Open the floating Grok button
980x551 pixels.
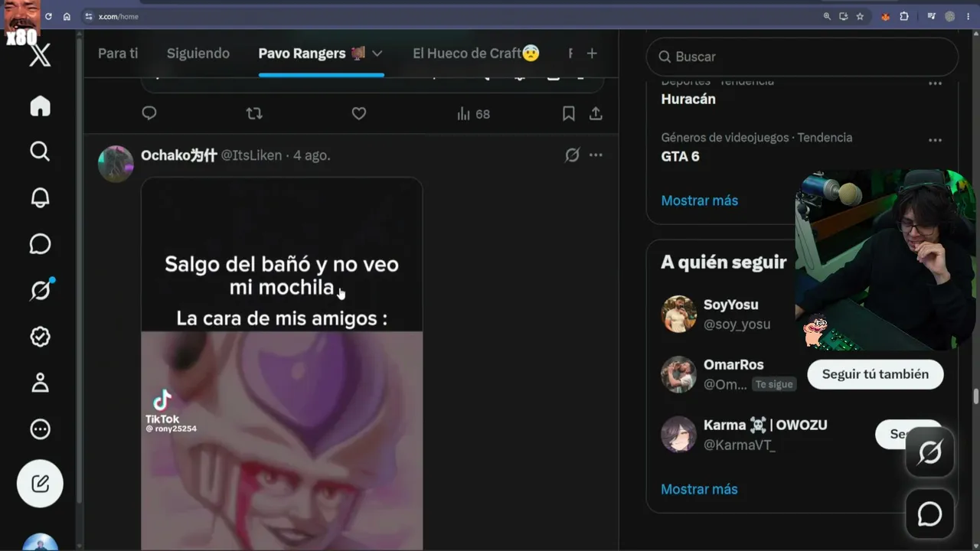930,453
